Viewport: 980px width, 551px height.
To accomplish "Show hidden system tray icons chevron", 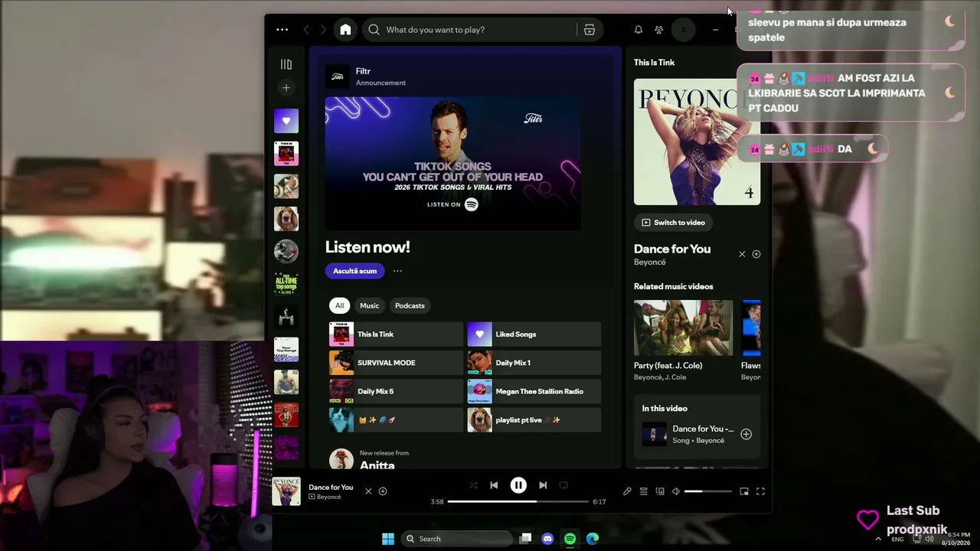I will pyautogui.click(x=878, y=539).
